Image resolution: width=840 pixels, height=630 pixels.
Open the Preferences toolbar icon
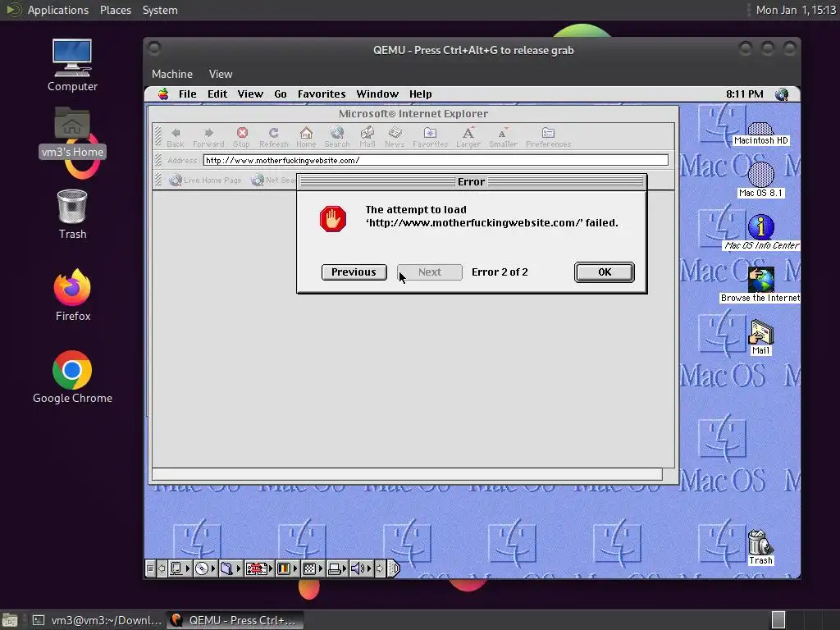pyautogui.click(x=548, y=133)
